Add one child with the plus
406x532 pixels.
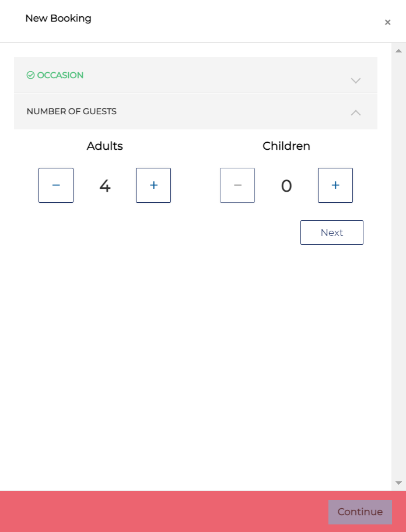click(x=335, y=185)
